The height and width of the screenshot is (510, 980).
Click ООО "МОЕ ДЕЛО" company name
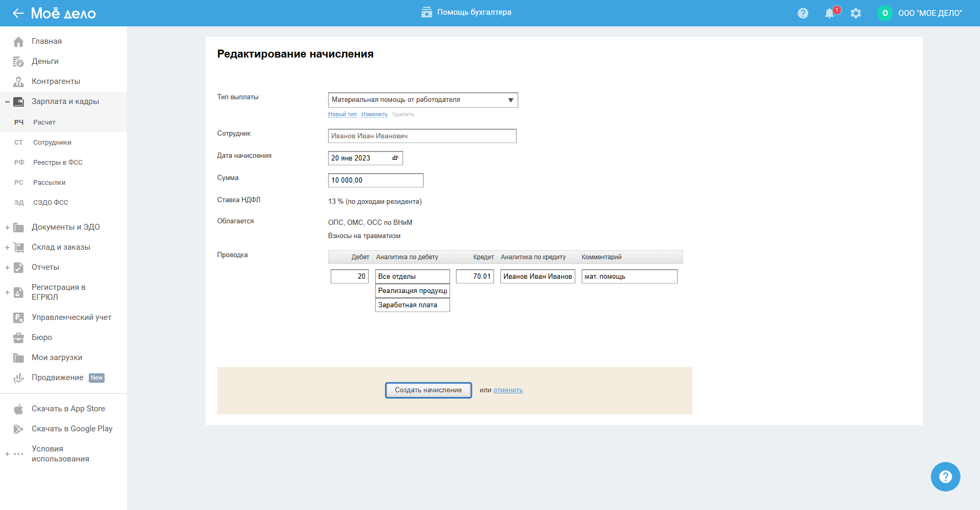(x=930, y=13)
